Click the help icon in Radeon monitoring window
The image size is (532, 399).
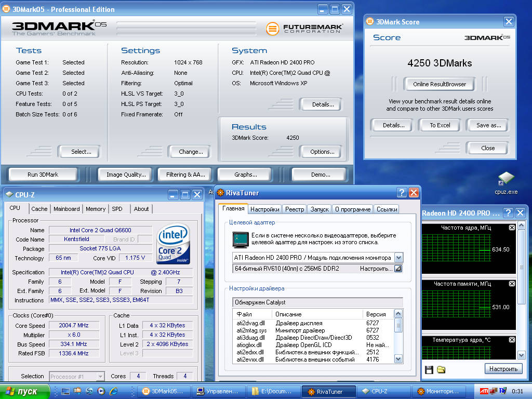[x=508, y=212]
